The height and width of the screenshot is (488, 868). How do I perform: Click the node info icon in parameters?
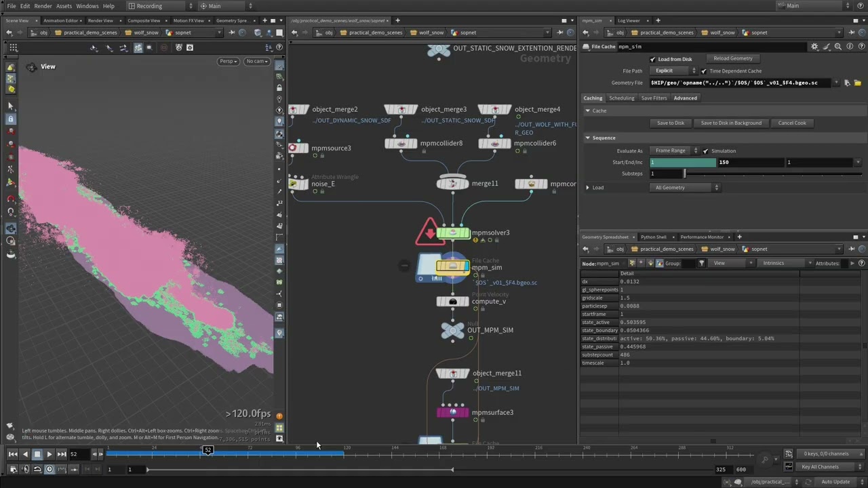[850, 47]
